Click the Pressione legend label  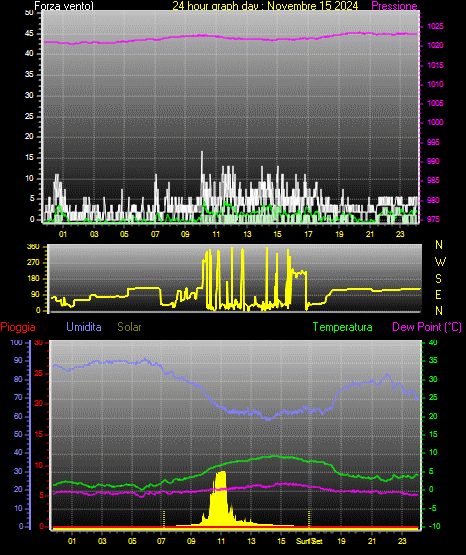[x=394, y=6]
